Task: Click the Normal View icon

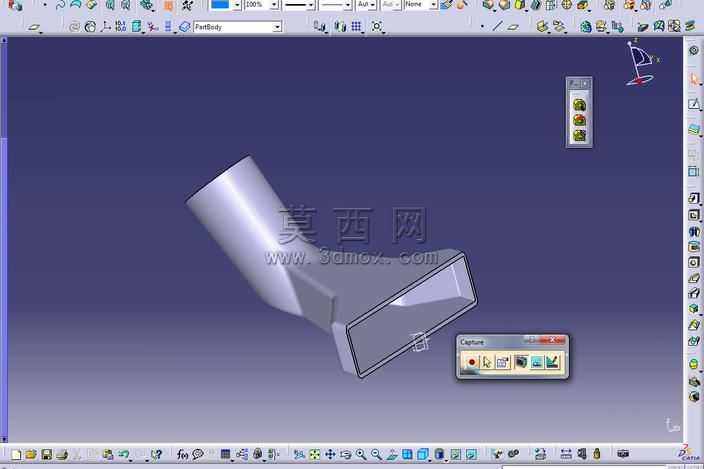Action: pyautogui.click(x=392, y=455)
